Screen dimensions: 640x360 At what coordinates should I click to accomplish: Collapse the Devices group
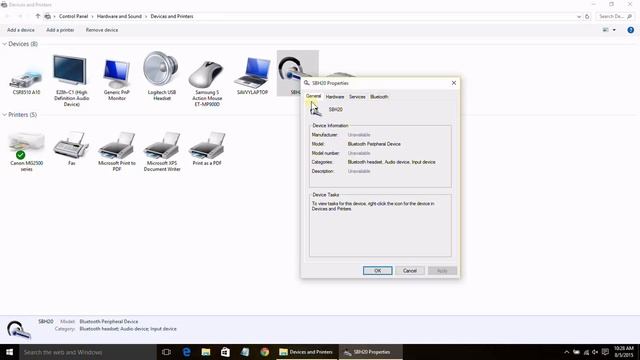coord(4,44)
